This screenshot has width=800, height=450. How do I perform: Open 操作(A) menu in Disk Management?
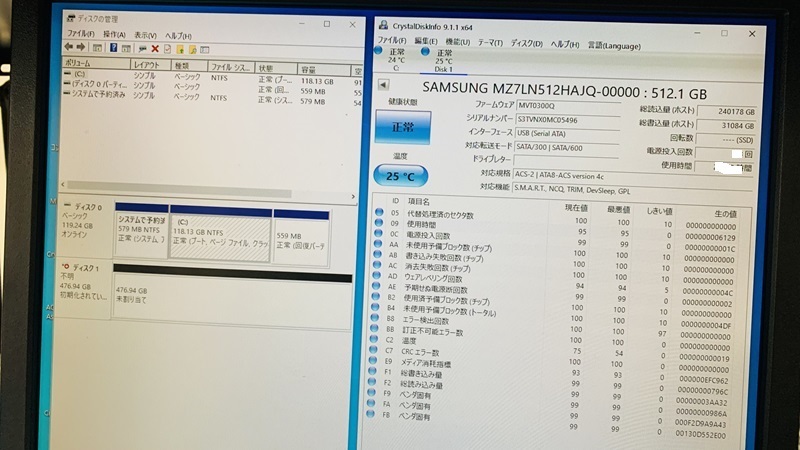(114, 34)
